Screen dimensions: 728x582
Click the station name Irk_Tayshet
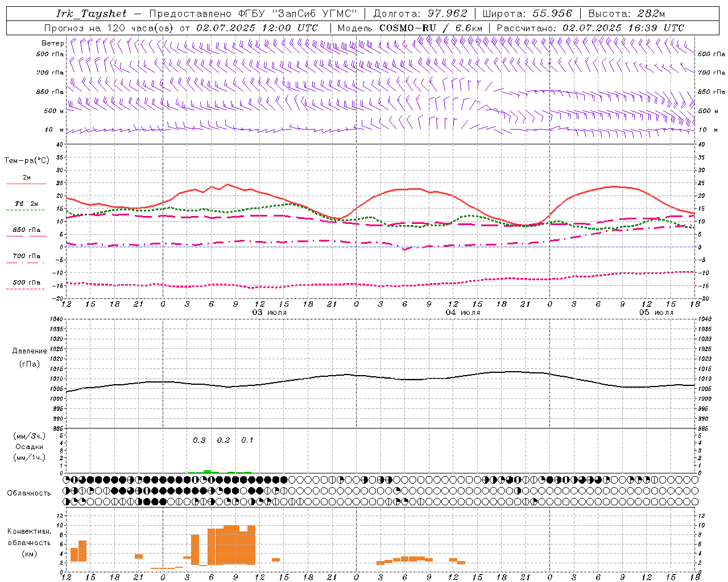click(92, 14)
